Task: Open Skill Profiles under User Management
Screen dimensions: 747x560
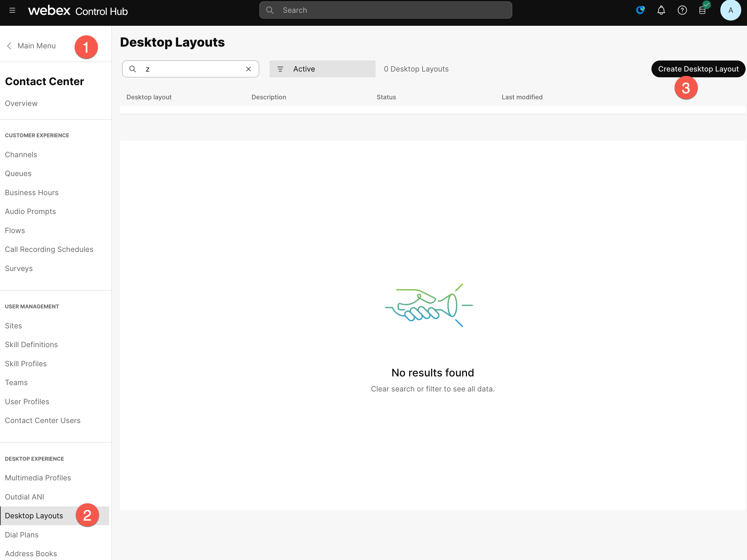Action: 26,363
